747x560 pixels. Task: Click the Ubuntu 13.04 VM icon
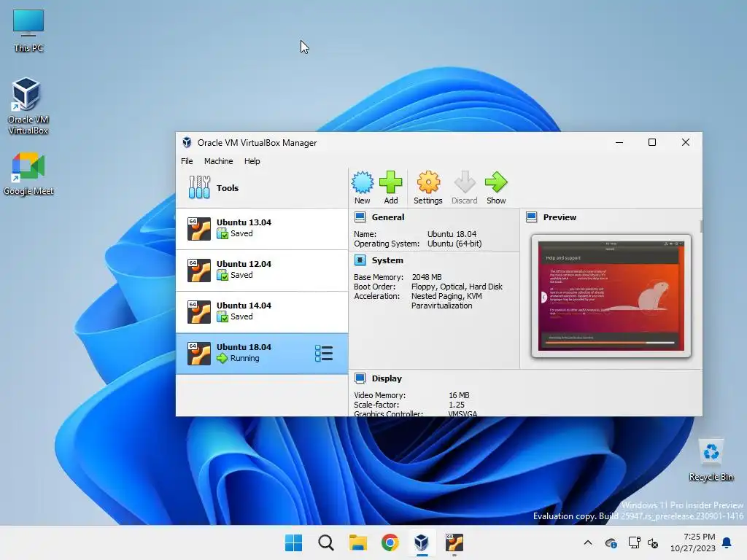click(x=198, y=228)
